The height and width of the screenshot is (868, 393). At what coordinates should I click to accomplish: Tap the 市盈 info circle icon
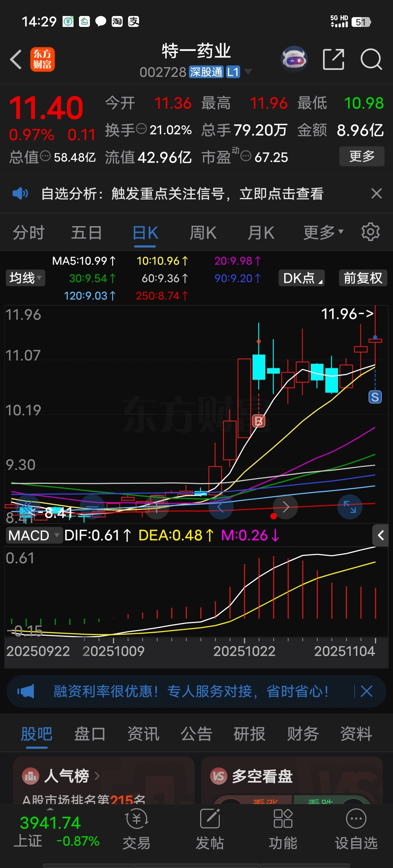(x=246, y=156)
